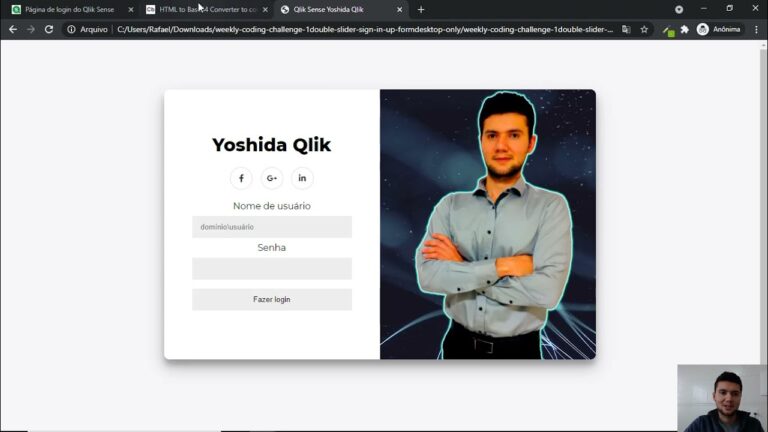Go back to the previous page
The width and height of the screenshot is (768, 432).
[13, 29]
